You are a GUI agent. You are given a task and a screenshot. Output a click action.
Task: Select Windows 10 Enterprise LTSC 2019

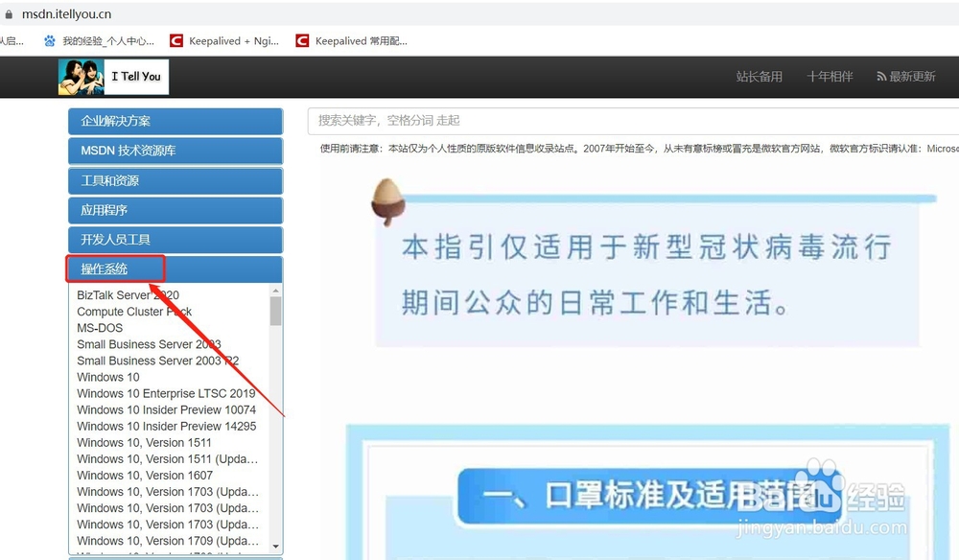(166, 394)
